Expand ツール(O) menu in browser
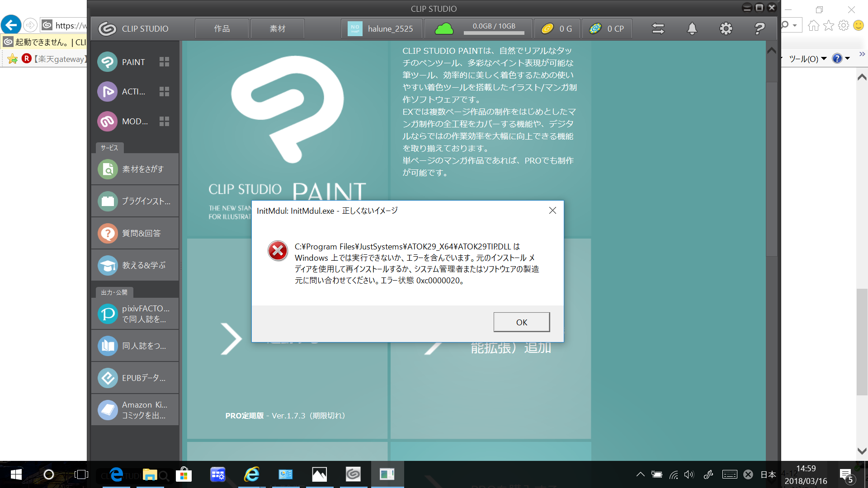This screenshot has height=488, width=868. pyautogui.click(x=807, y=59)
